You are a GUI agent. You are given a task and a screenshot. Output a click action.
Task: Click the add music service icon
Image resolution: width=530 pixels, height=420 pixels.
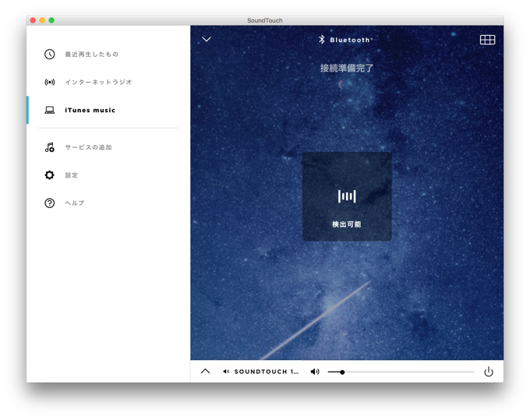(49, 147)
